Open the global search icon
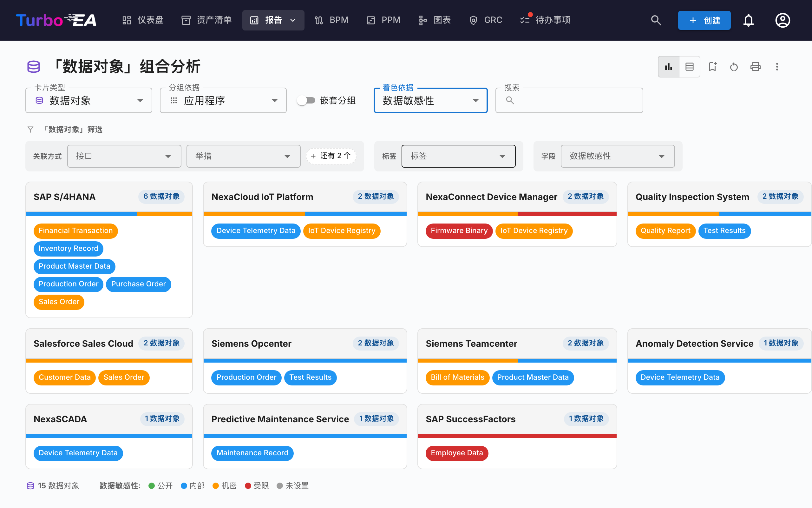 pos(656,20)
